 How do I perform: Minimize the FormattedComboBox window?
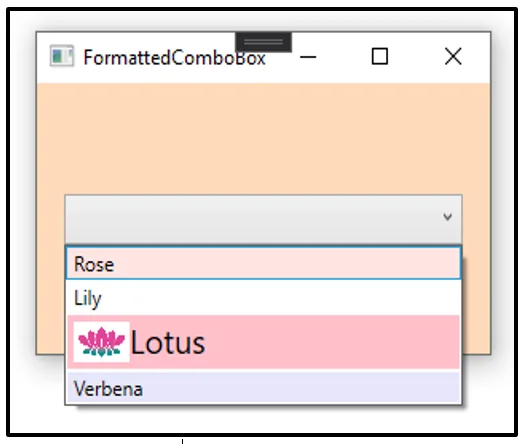[x=308, y=57]
